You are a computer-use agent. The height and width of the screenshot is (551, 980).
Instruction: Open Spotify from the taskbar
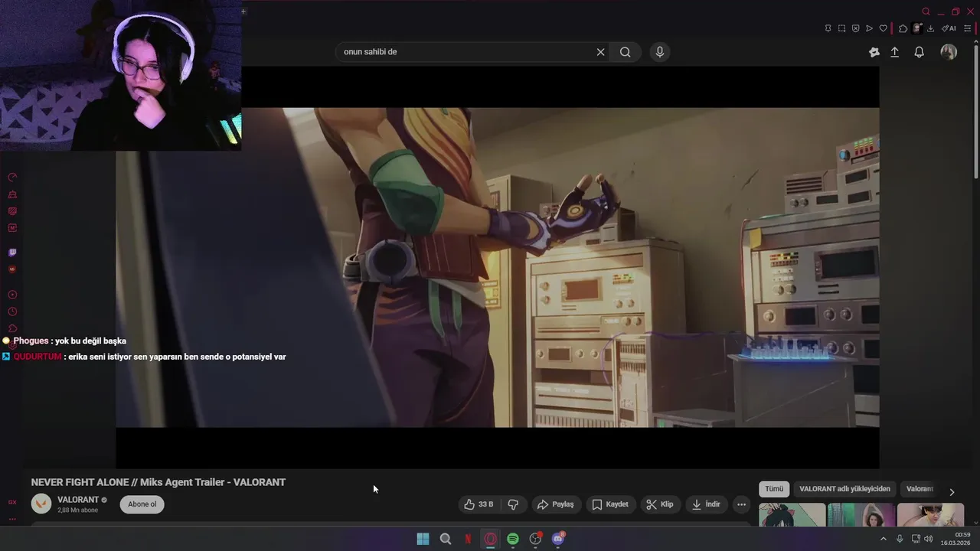tap(513, 539)
